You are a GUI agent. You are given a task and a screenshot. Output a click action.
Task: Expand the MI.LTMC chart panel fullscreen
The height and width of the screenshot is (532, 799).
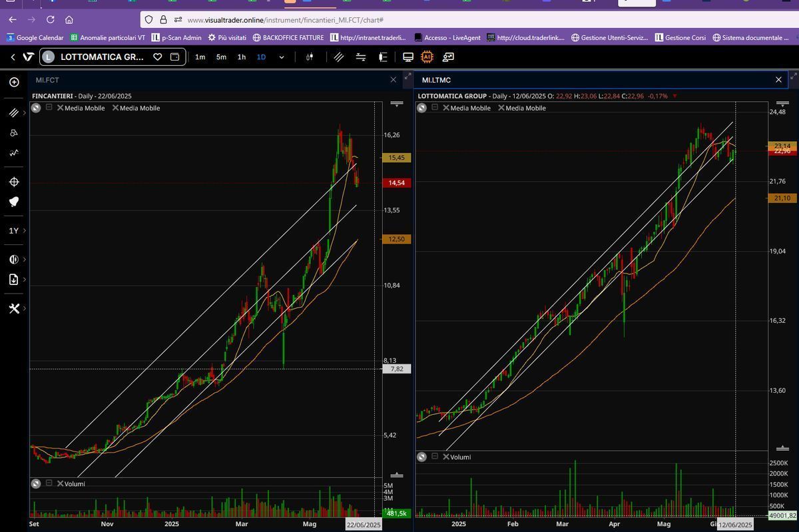click(x=793, y=78)
